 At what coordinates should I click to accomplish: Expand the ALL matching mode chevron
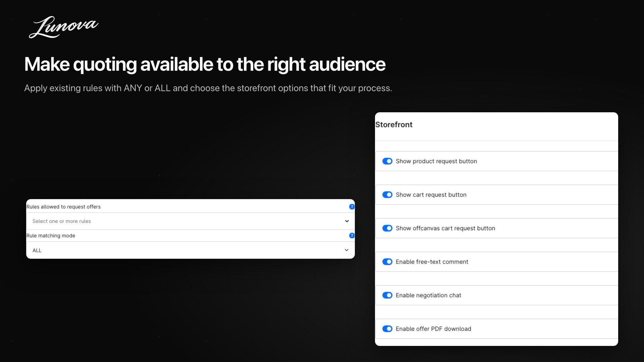[347, 250]
